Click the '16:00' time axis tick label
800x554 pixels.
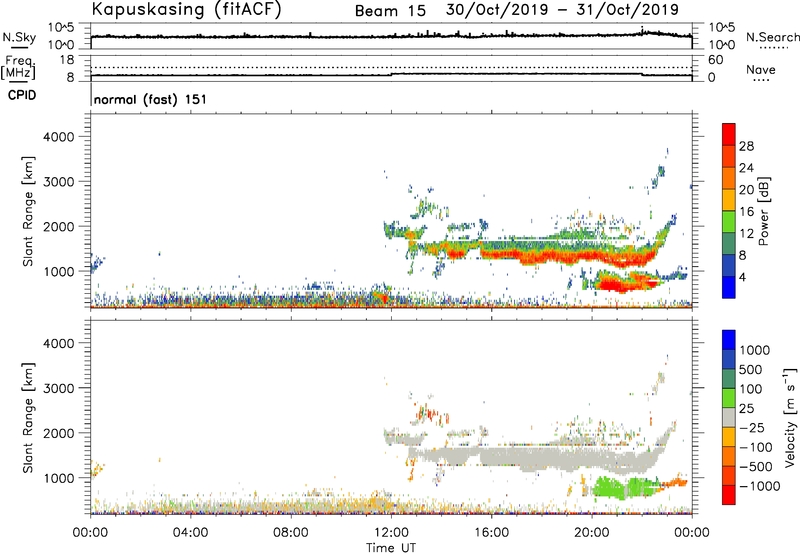tap(491, 533)
